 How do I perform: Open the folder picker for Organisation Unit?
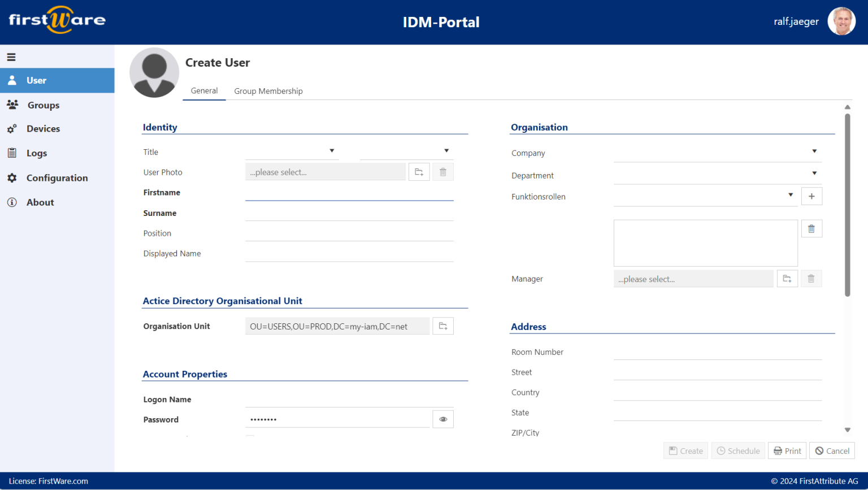(x=443, y=326)
